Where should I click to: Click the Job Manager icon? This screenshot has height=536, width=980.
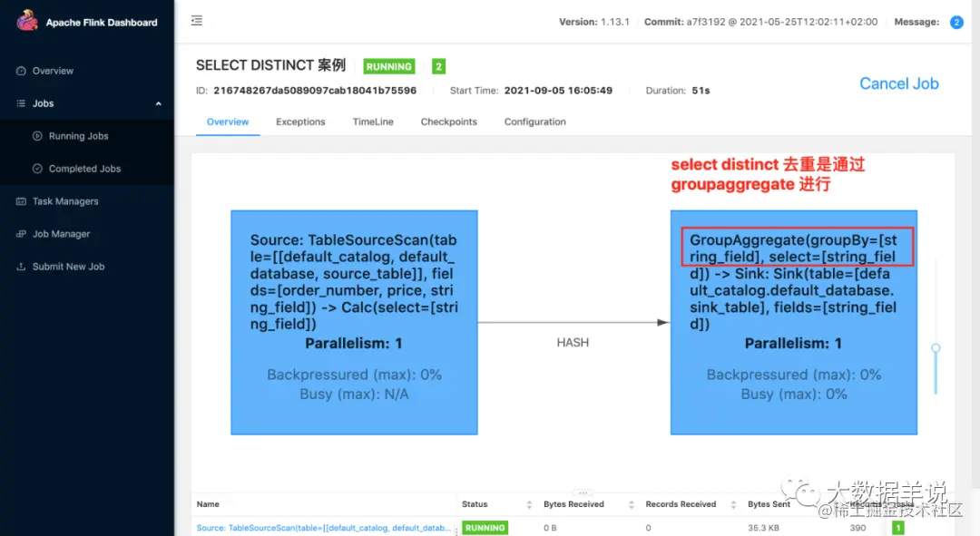pyautogui.click(x=21, y=234)
